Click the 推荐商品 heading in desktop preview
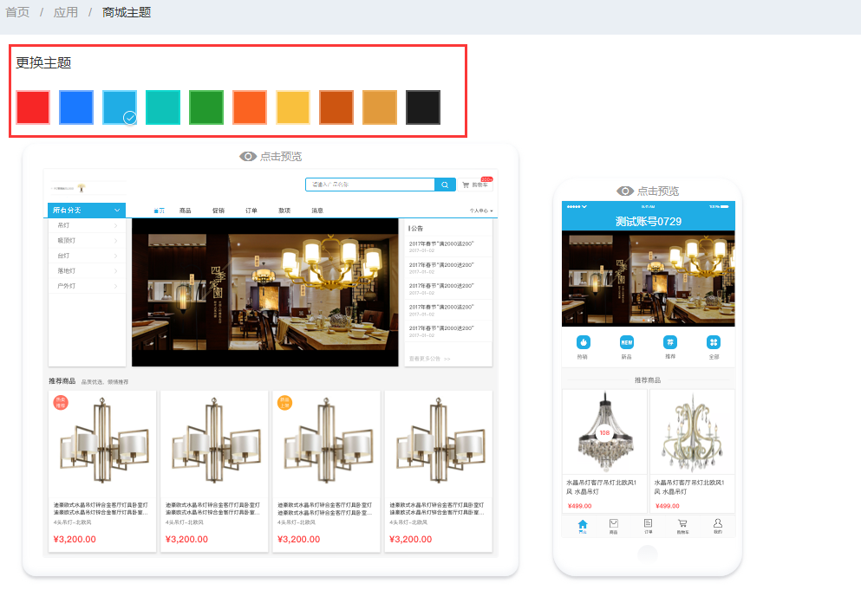 (x=62, y=380)
